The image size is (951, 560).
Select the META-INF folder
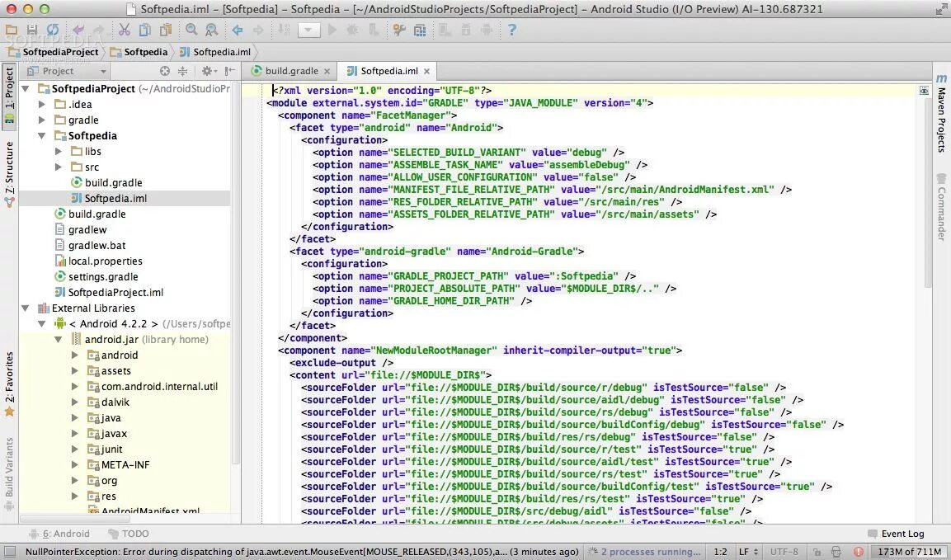pyautogui.click(x=118, y=465)
